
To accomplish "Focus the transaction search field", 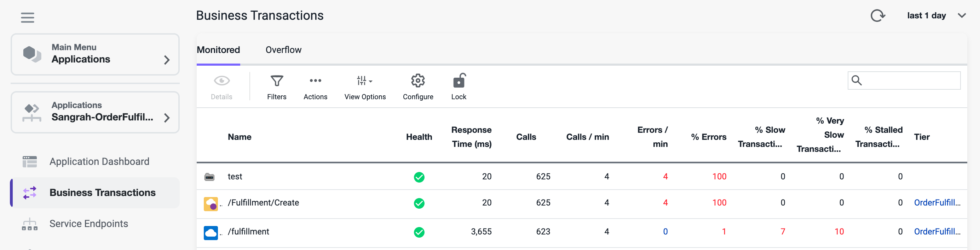I will click(904, 80).
